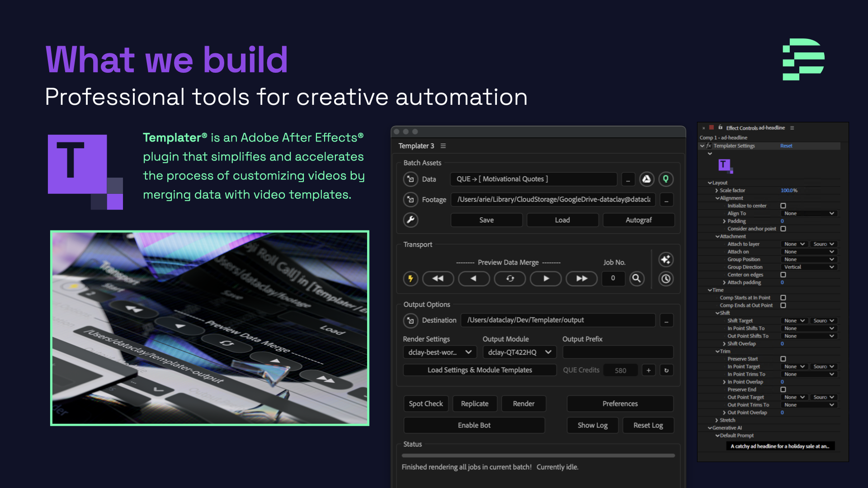868x488 pixels.
Task: Click the refresh preview button in Transport
Action: (x=510, y=279)
